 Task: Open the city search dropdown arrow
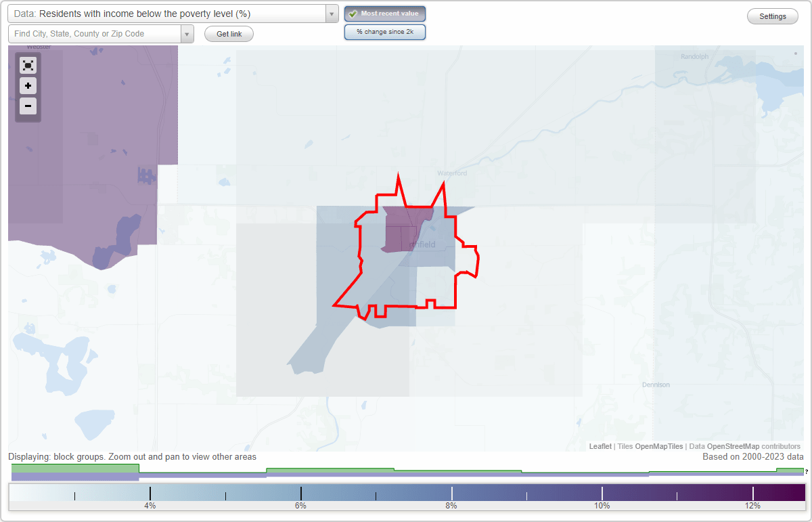click(x=187, y=33)
